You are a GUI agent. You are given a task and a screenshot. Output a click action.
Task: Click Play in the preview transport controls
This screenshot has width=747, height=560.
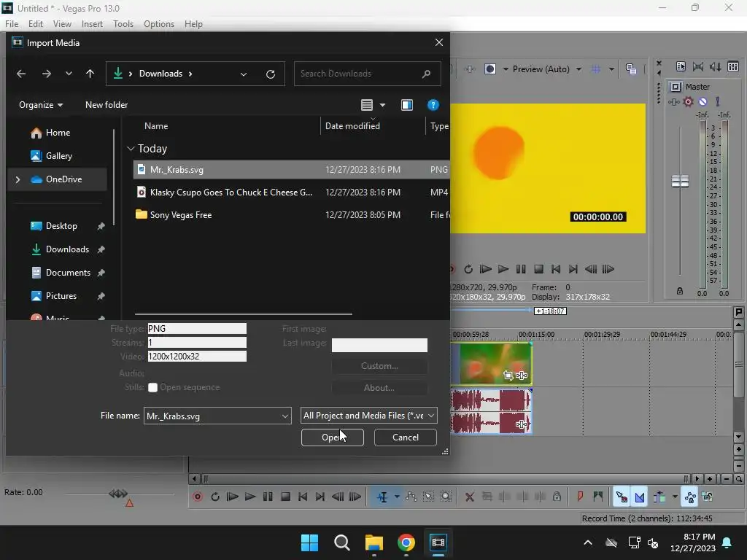point(503,269)
